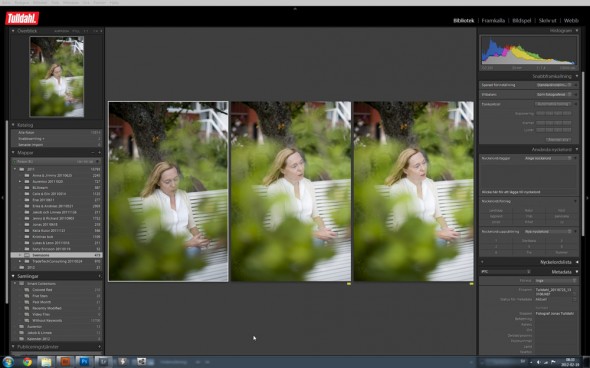Collapse the Överblick navigator panel

pos(13,31)
